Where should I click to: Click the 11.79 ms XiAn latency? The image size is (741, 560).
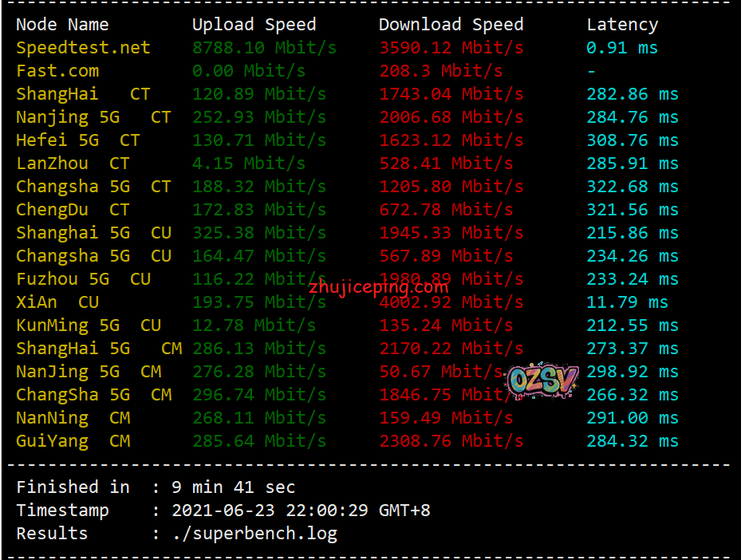click(x=627, y=302)
